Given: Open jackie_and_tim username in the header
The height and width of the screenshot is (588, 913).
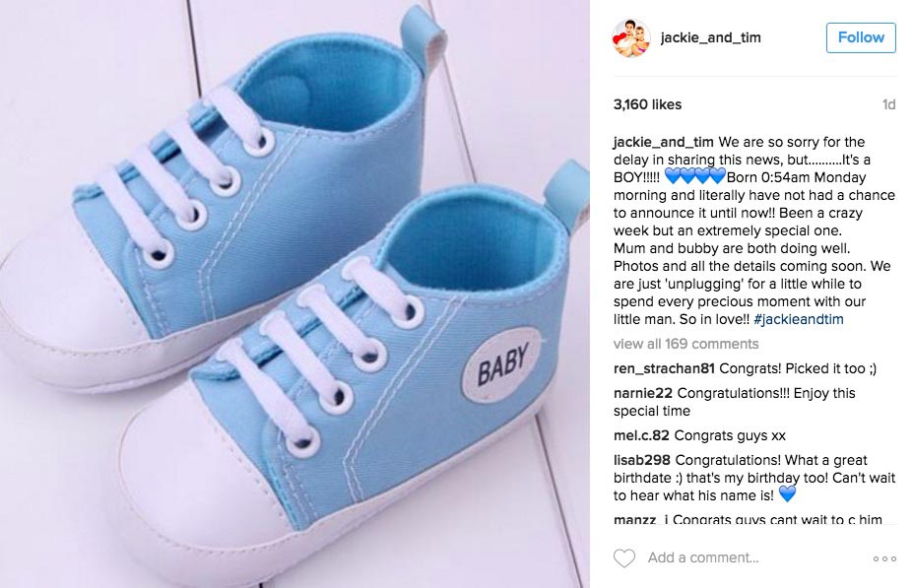Looking at the screenshot, I should pyautogui.click(x=710, y=37).
